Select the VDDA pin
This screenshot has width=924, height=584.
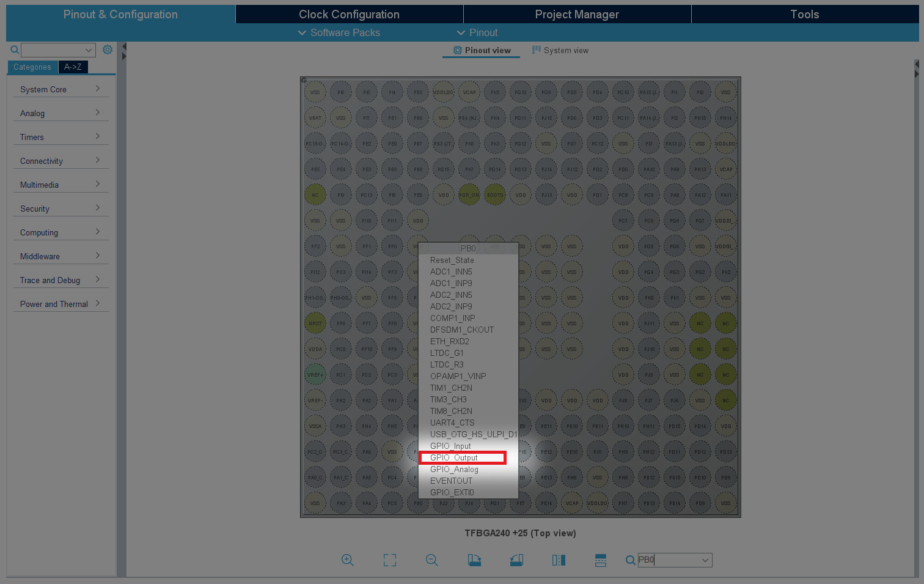point(315,349)
